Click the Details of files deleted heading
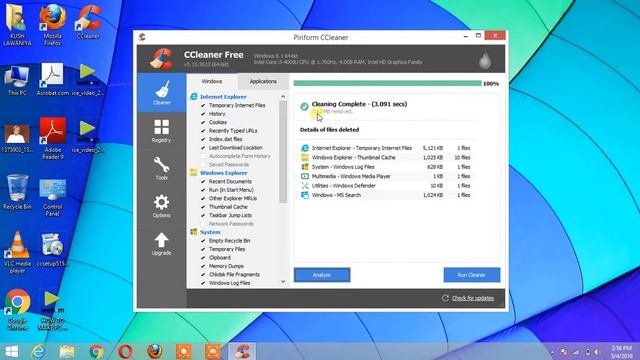Image resolution: width=640 pixels, height=360 pixels. tap(329, 129)
